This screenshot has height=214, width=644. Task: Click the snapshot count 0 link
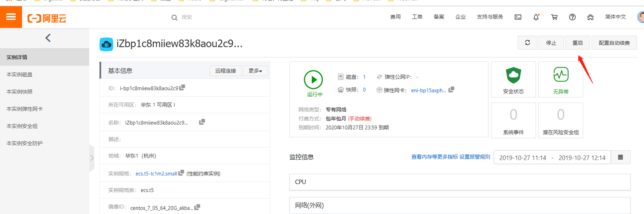364,90
